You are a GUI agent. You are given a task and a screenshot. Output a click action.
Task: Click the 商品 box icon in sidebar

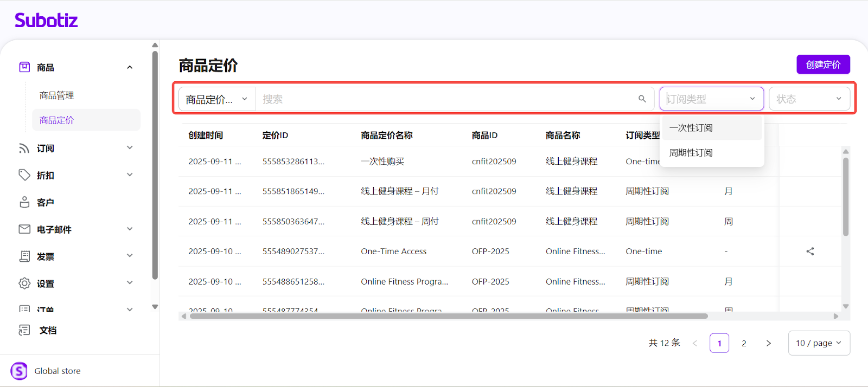pos(24,67)
